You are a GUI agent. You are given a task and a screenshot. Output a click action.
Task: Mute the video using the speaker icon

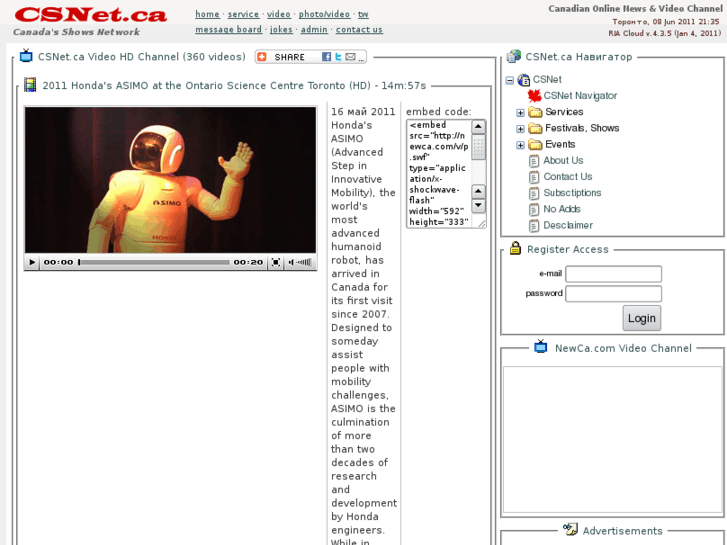point(291,263)
